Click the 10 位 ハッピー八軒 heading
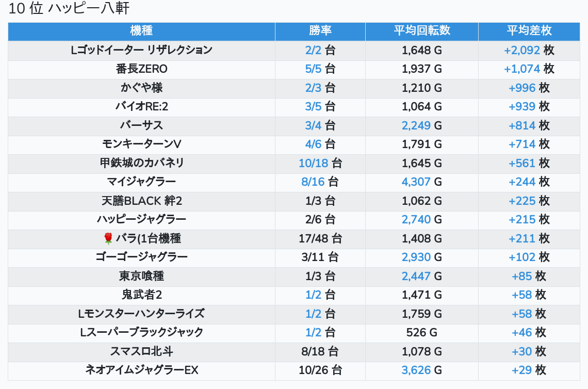 click(69, 9)
